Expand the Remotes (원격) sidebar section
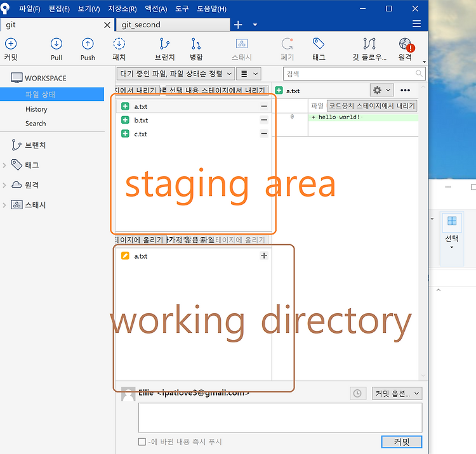 click(x=4, y=185)
